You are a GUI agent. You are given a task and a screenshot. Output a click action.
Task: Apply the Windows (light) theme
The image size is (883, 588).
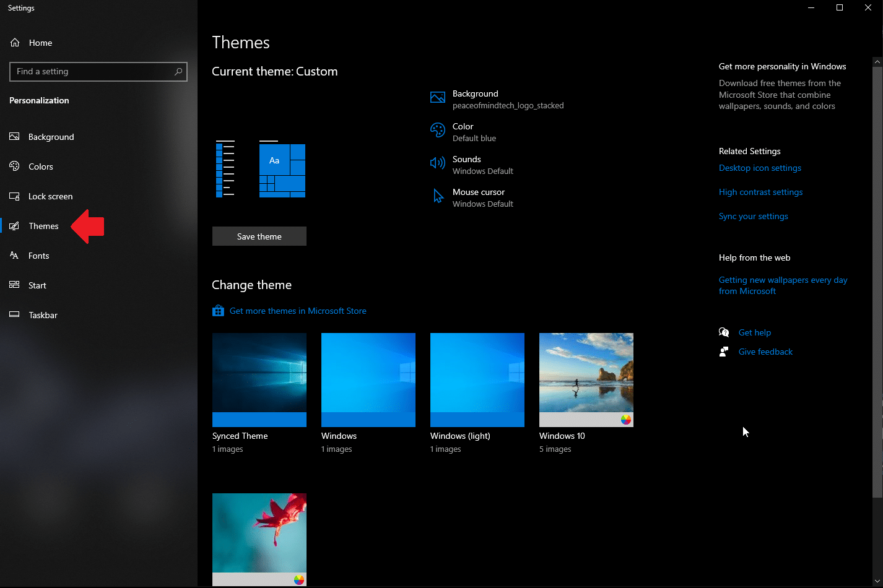pyautogui.click(x=477, y=380)
